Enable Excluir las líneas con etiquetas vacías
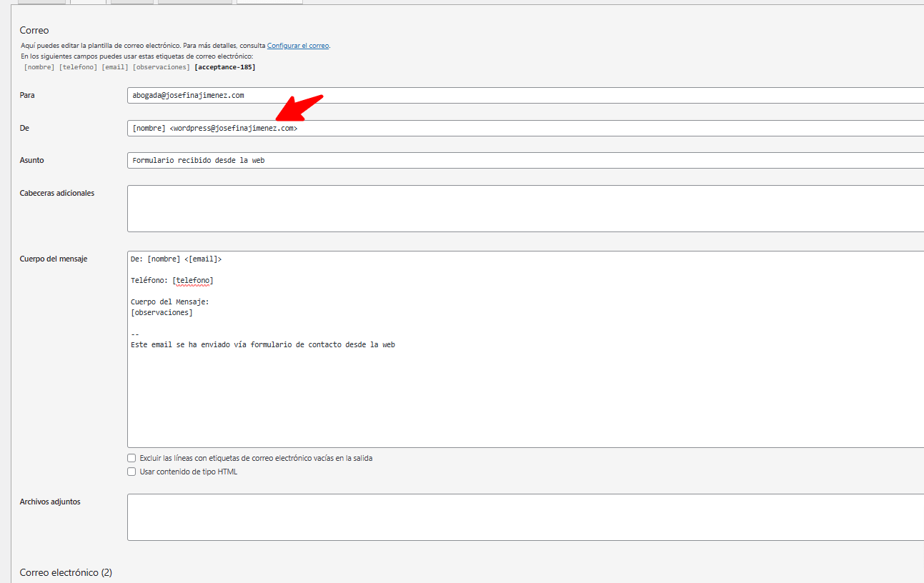924x583 pixels. 131,458
